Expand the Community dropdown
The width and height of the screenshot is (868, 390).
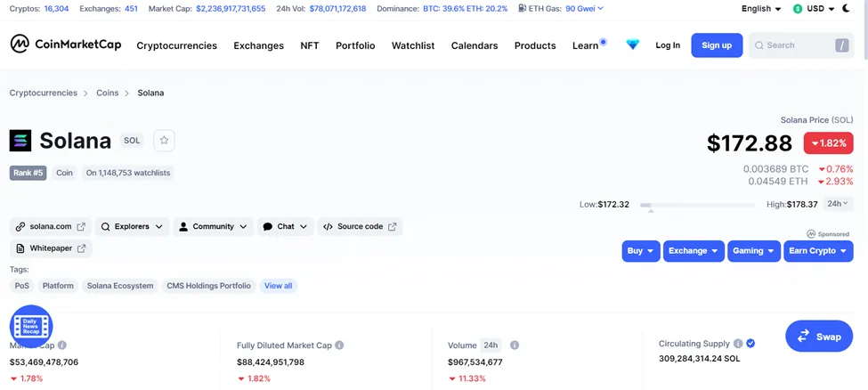point(213,226)
